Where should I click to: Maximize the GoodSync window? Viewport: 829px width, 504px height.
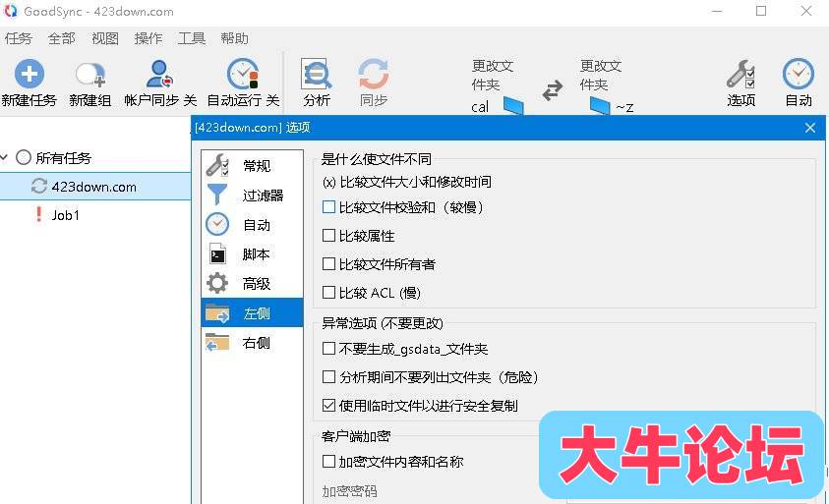point(761,11)
